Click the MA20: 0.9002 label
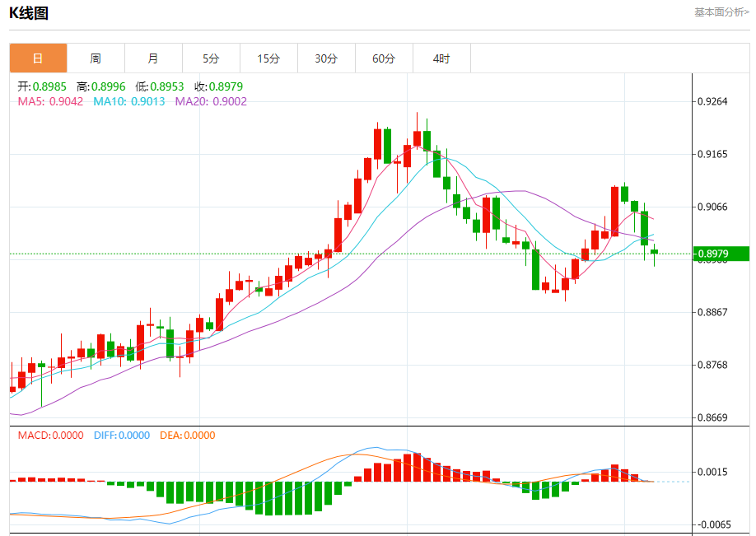 (211, 102)
